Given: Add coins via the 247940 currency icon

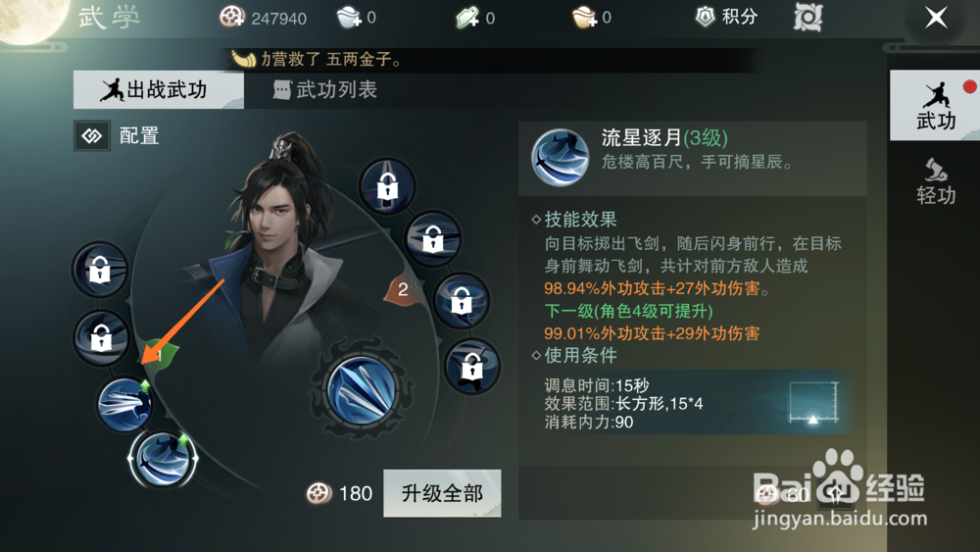Looking at the screenshot, I should 232,17.
